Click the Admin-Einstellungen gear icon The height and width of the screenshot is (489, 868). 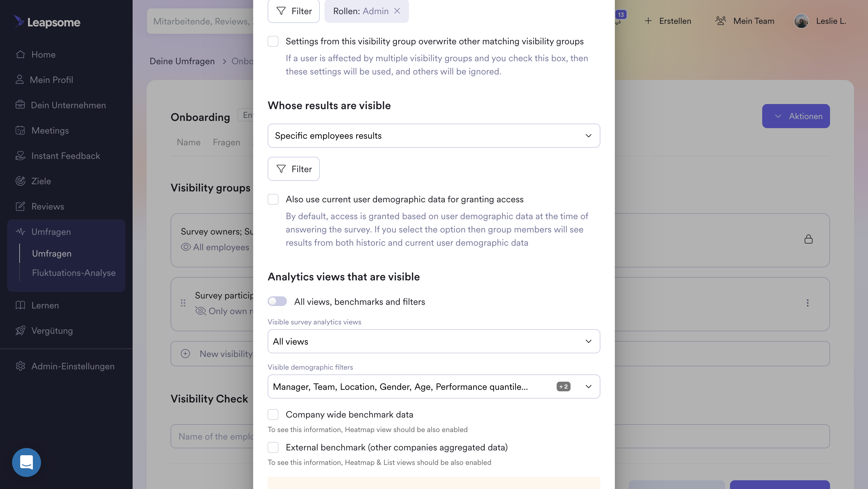pos(20,366)
